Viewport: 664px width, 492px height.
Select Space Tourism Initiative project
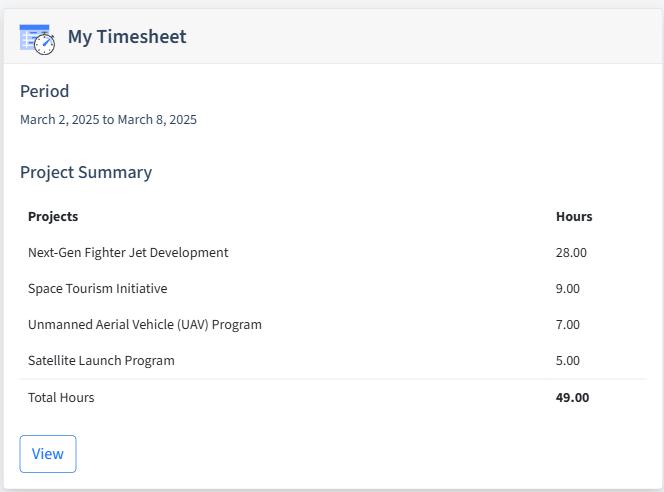(97, 288)
